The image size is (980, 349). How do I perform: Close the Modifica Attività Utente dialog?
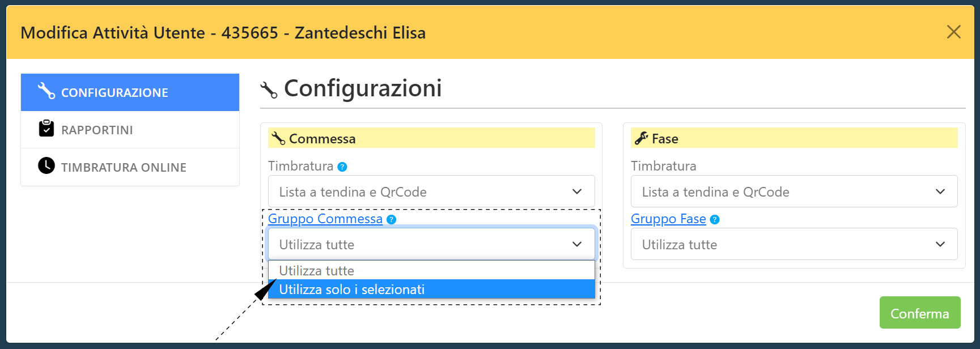[x=954, y=32]
